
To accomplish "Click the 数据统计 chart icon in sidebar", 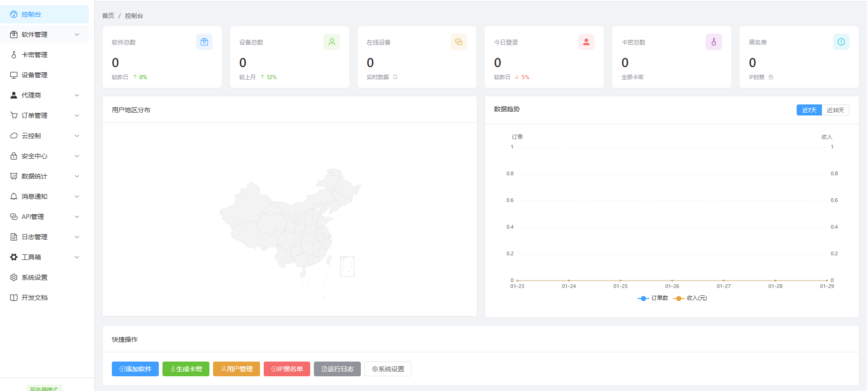I will 14,176.
